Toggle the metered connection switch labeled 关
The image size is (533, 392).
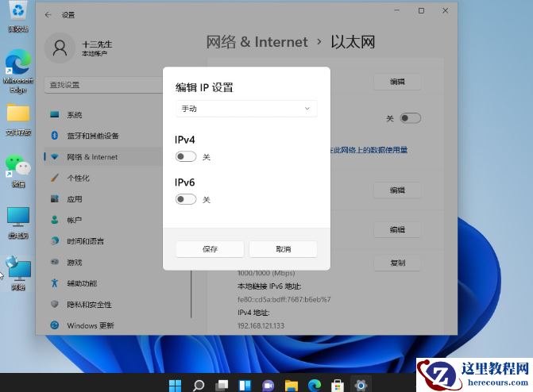click(411, 118)
